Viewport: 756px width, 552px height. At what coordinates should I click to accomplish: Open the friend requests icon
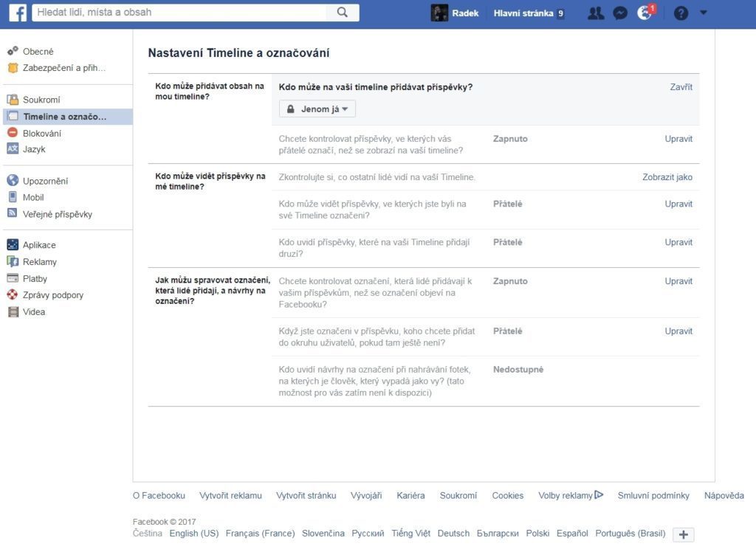pyautogui.click(x=596, y=13)
